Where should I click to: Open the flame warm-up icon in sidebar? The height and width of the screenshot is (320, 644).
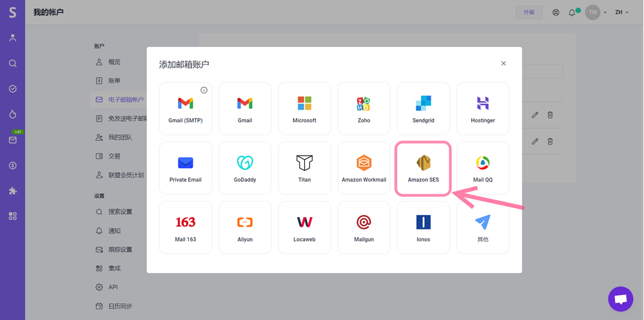[13, 115]
